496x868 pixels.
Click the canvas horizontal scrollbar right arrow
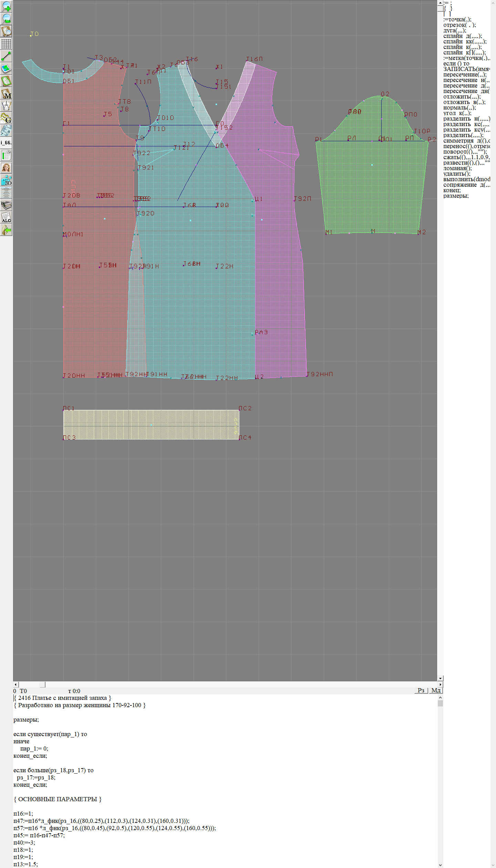coord(440,684)
